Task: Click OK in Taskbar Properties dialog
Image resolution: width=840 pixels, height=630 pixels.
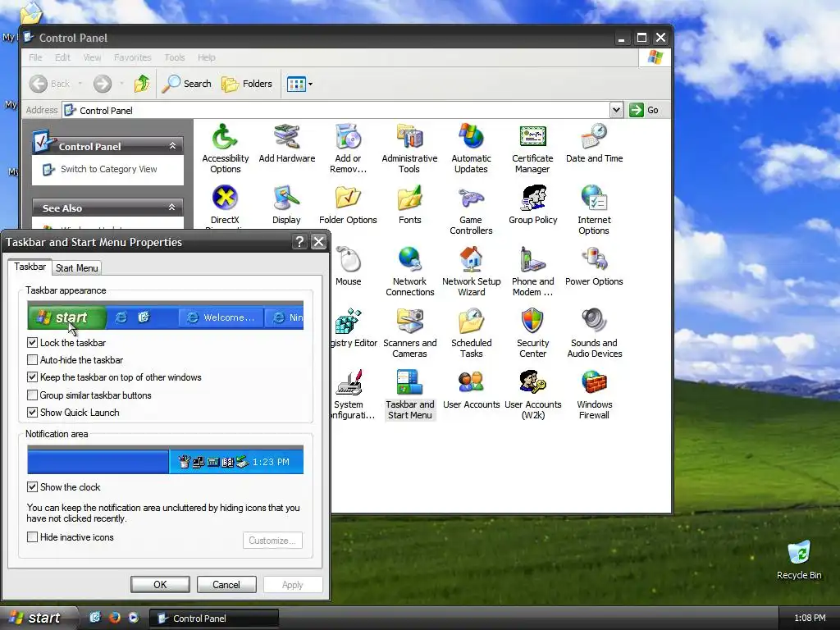Action: point(160,584)
